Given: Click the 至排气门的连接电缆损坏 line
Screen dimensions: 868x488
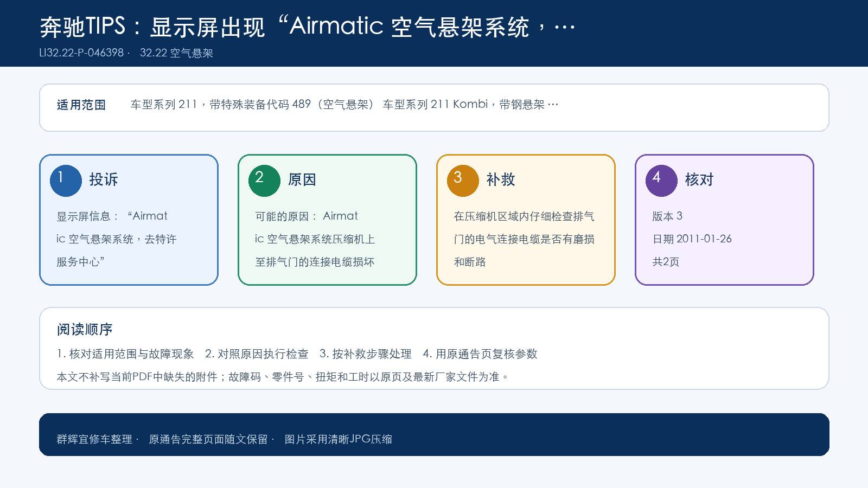Looking at the screenshot, I should (x=315, y=261).
